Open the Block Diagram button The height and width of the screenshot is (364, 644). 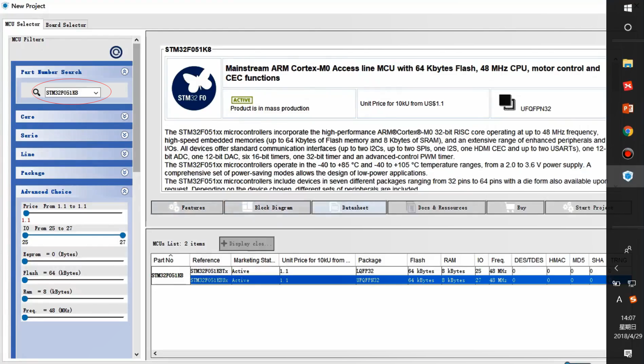[268, 208]
